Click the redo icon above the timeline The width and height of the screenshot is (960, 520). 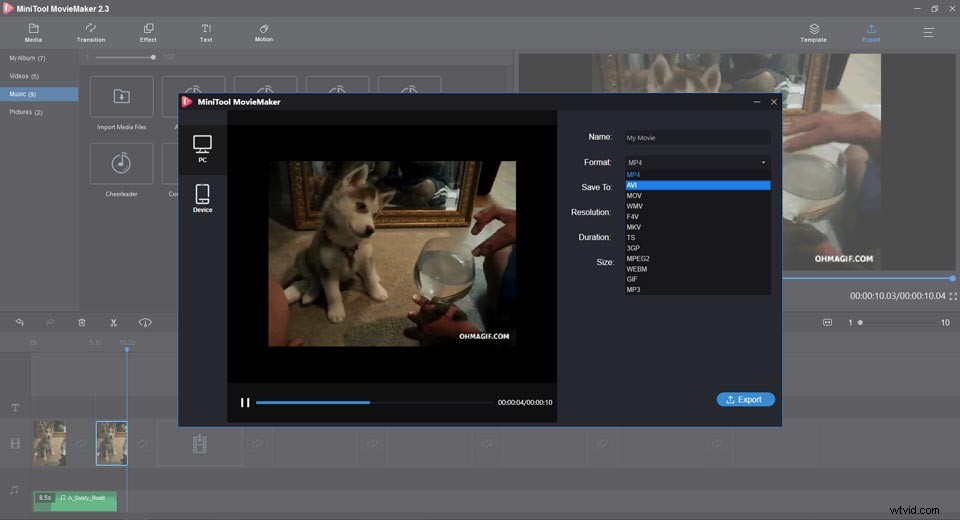coord(50,322)
